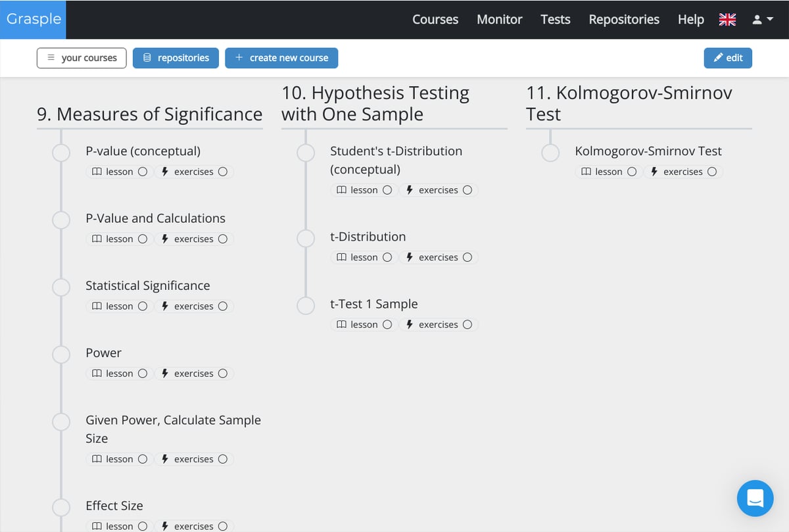Click lightning icon for Statistical Significance exercises
Screen dimensions: 789x532
pyautogui.click(x=165, y=306)
